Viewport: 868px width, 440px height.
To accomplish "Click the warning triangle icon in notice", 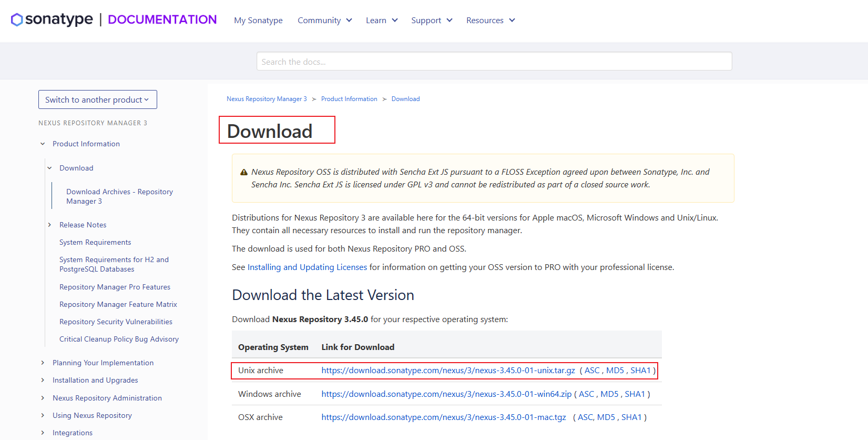I will (244, 172).
